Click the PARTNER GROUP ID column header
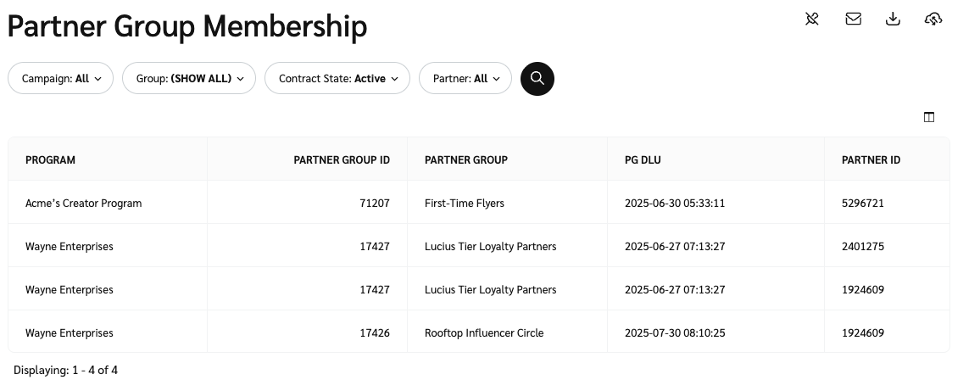 (x=341, y=159)
